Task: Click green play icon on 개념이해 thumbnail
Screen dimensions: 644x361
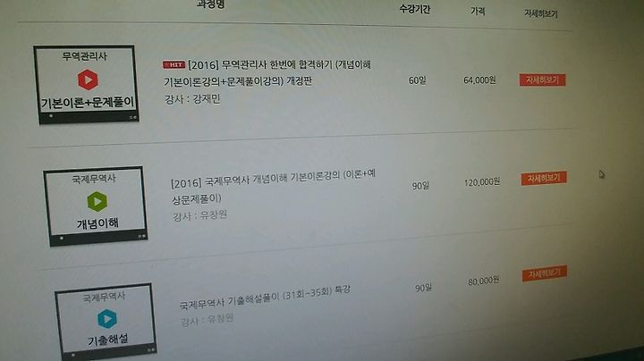Action: pyautogui.click(x=97, y=201)
